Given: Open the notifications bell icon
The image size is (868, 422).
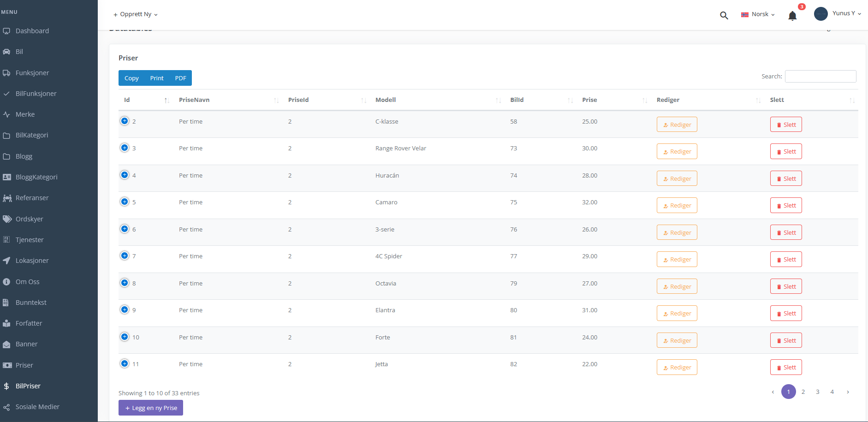Looking at the screenshot, I should (792, 16).
